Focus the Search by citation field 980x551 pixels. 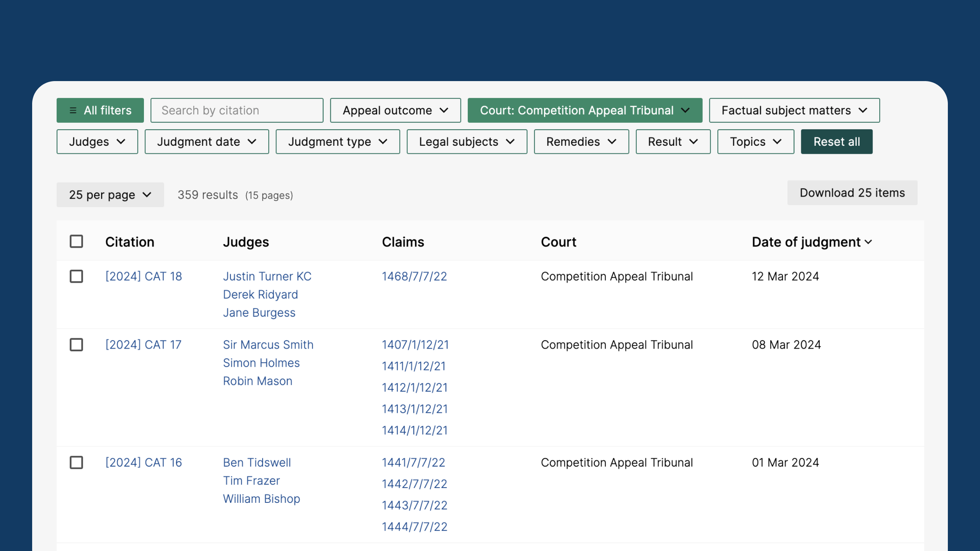[x=237, y=110]
